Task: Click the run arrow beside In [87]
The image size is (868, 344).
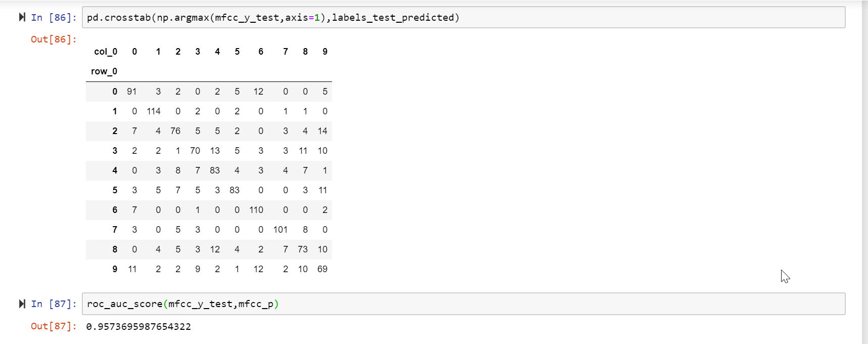Action: tap(21, 304)
